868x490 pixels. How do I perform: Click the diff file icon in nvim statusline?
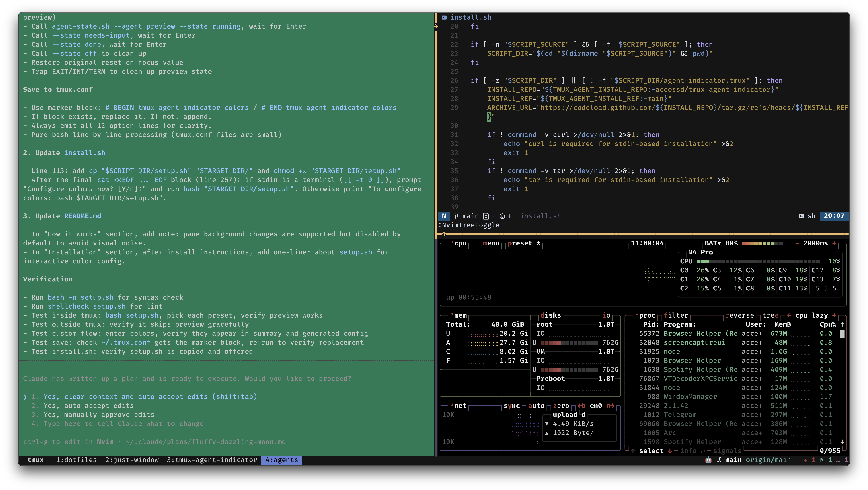(486, 216)
